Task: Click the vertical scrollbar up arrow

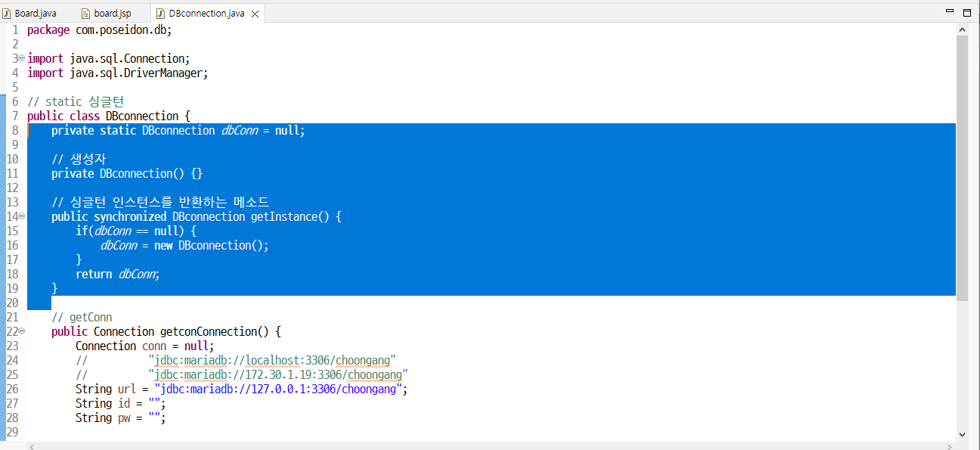Action: 963,29
